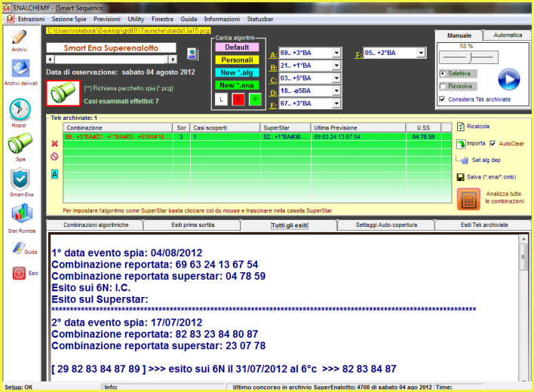
Task: Click the white L button
Action: pyautogui.click(x=221, y=100)
